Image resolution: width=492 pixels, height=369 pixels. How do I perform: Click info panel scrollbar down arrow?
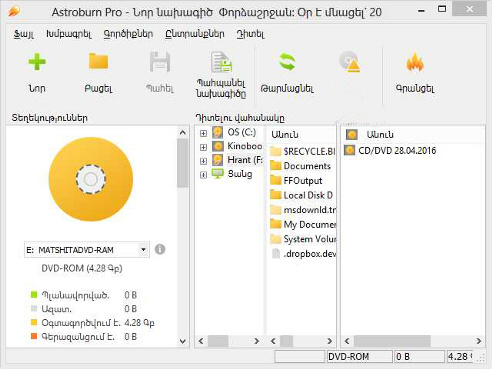182,341
